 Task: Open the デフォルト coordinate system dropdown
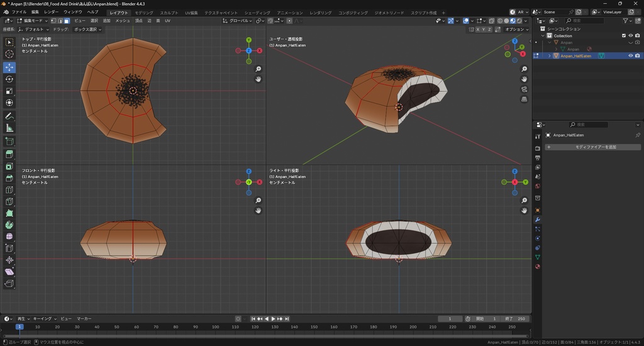click(34, 29)
